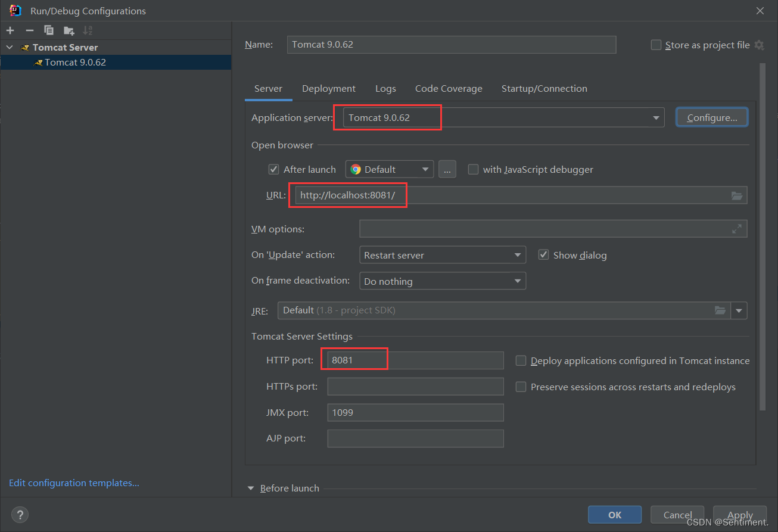Enable Store as project file checkbox
778x532 pixels.
656,45
